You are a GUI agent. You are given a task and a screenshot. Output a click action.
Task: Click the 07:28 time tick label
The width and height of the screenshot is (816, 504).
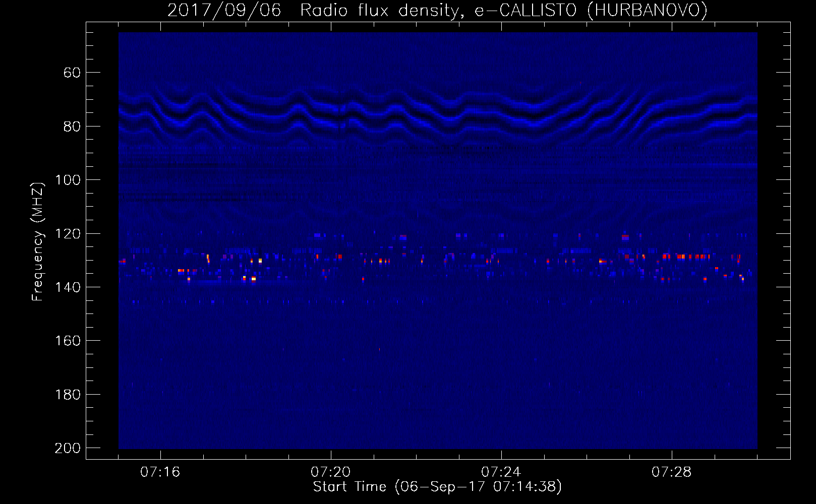coord(672,472)
